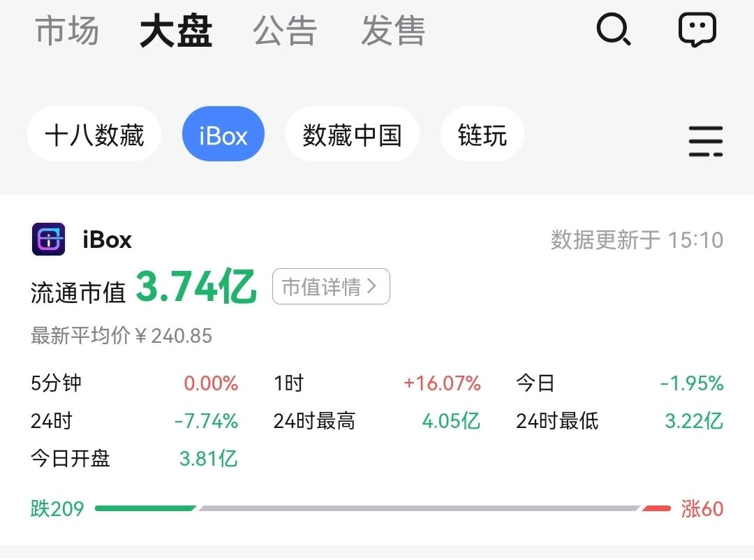The width and height of the screenshot is (754, 560).
Task: Tap the 今日 -1.95% value
Action: tap(691, 383)
